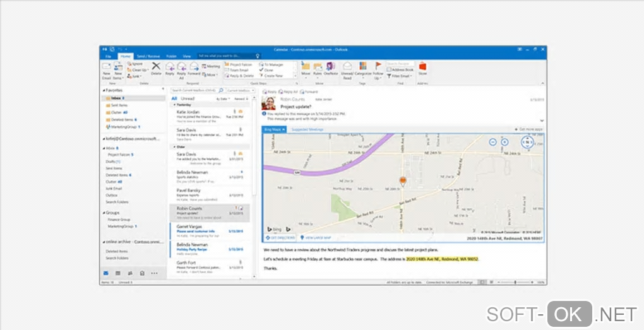Click Get more apps link
This screenshot has height=330, width=644.
[x=528, y=129]
